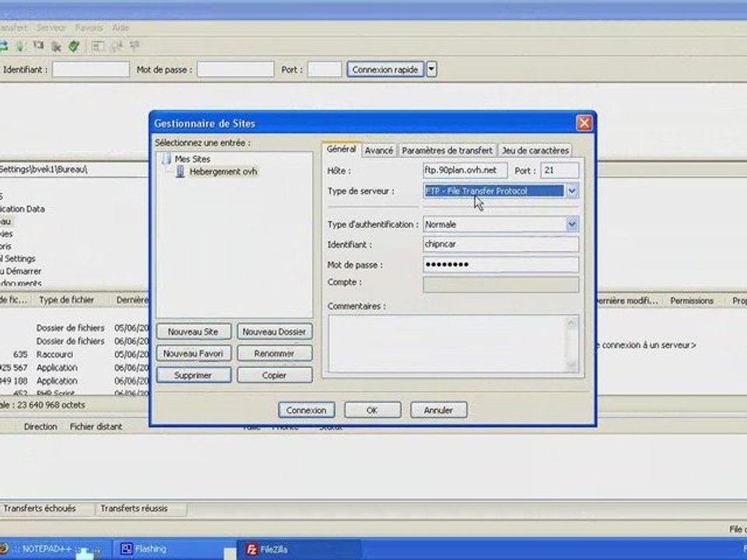Viewport: 747px width, 560px height.
Task: Select the Dossier de fichiers row dated 05/06
Action: [x=75, y=328]
